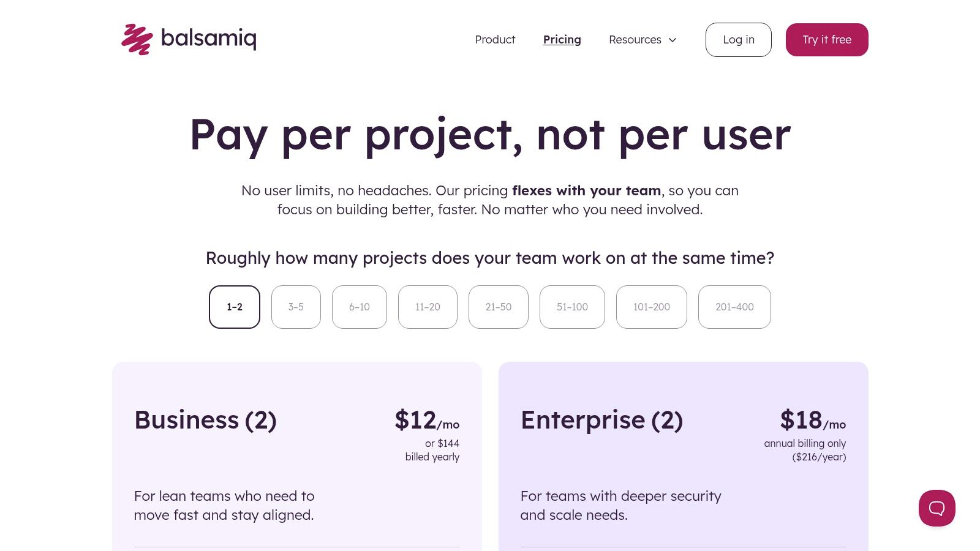
Task: Click the flexes with your team text
Action: 586,190
